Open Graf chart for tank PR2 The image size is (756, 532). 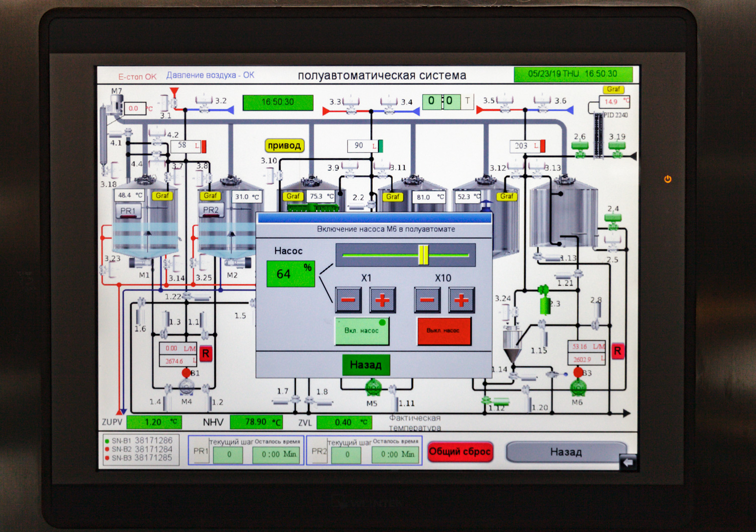[210, 195]
